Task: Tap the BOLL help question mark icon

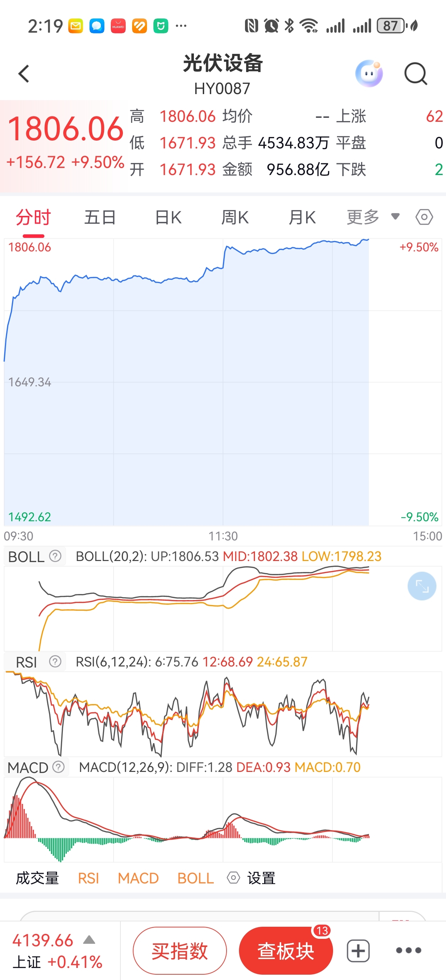Action: click(55, 556)
